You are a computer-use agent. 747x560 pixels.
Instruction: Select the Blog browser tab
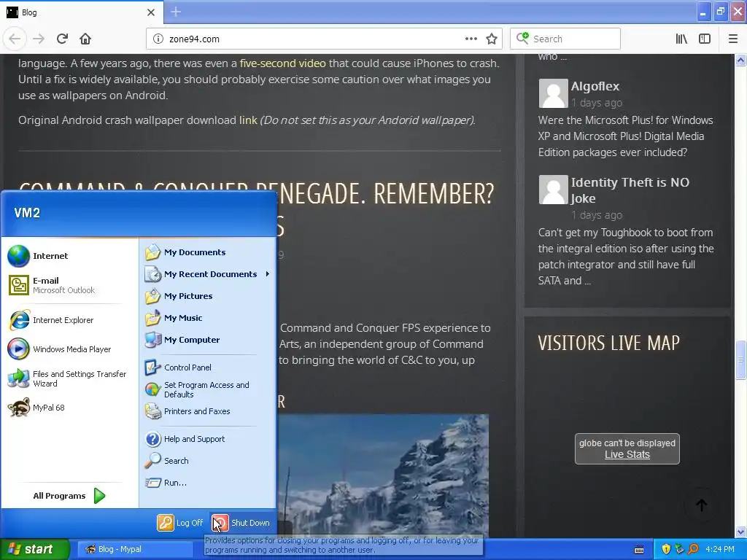82,12
